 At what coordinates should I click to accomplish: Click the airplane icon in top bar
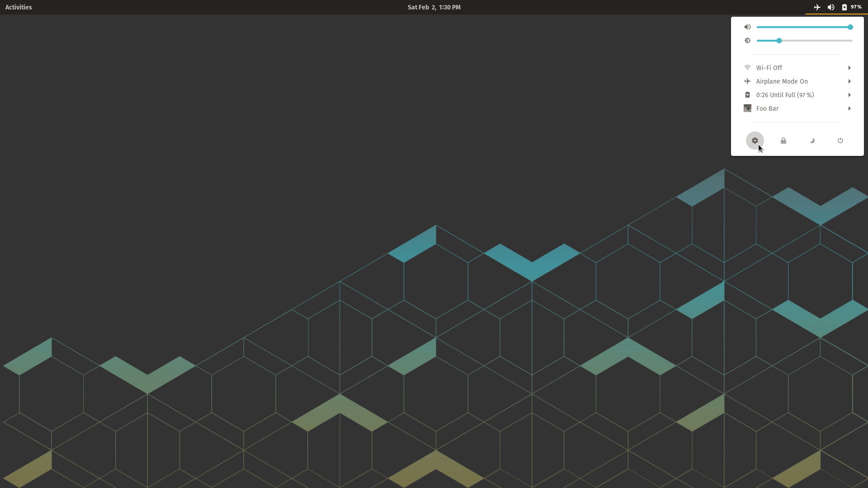tap(817, 7)
